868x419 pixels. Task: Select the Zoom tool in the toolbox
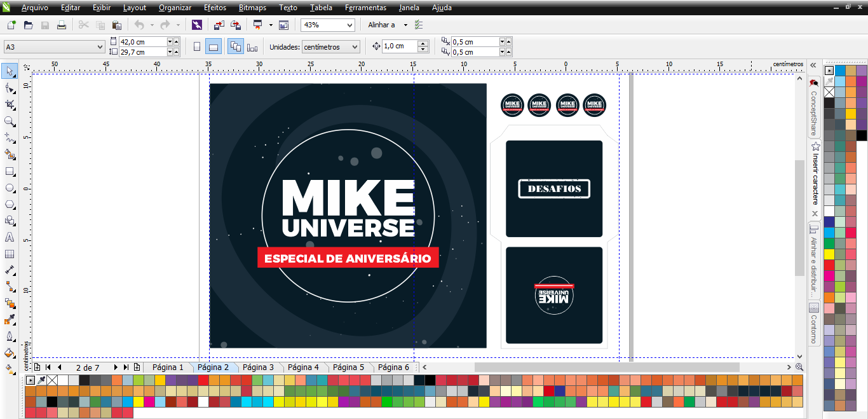(x=10, y=121)
